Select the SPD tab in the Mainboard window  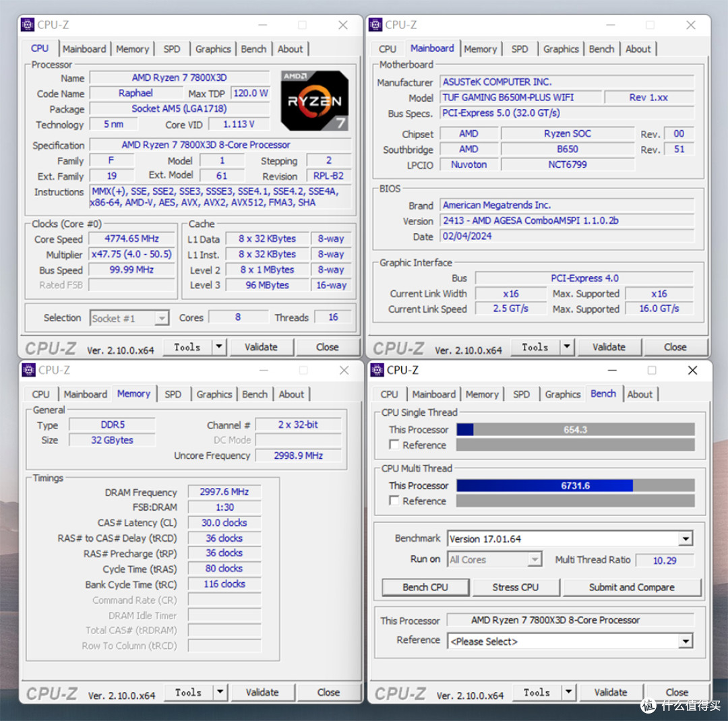tap(520, 49)
